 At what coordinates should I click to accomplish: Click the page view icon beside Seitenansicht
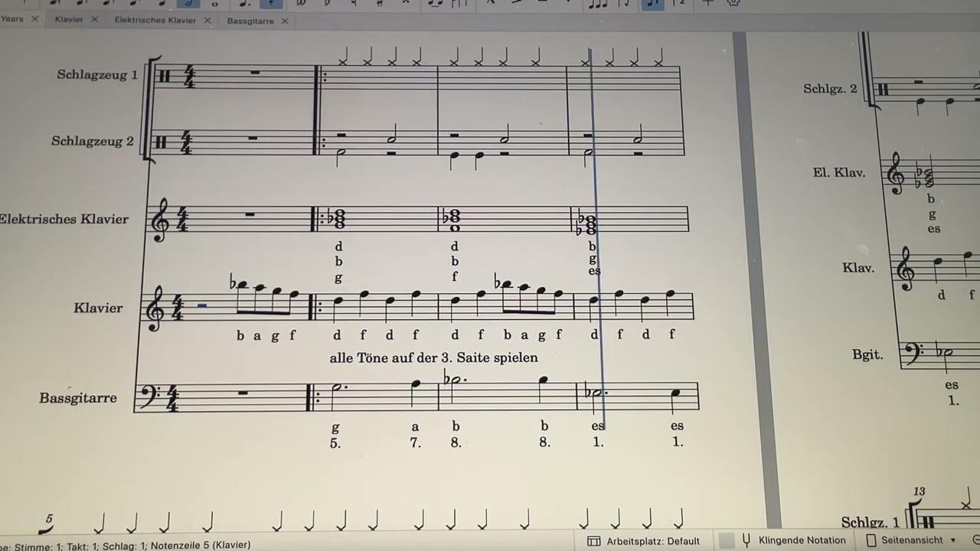click(871, 540)
